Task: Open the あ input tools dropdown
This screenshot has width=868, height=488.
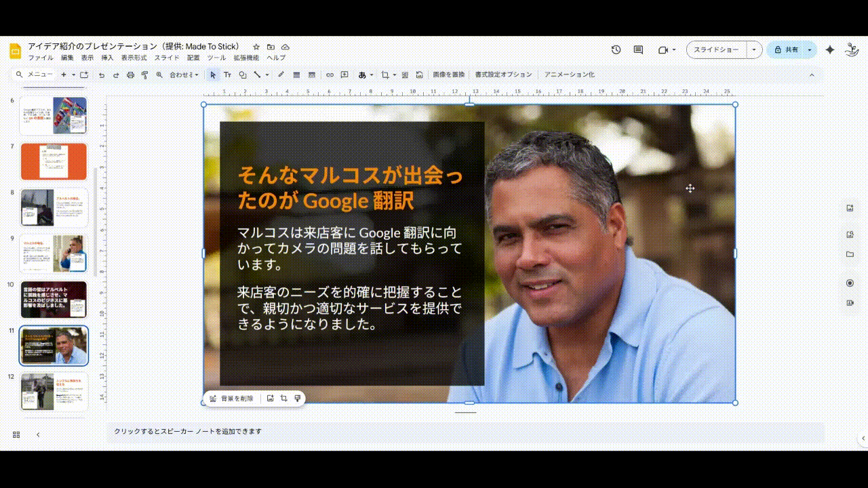Action: click(366, 75)
